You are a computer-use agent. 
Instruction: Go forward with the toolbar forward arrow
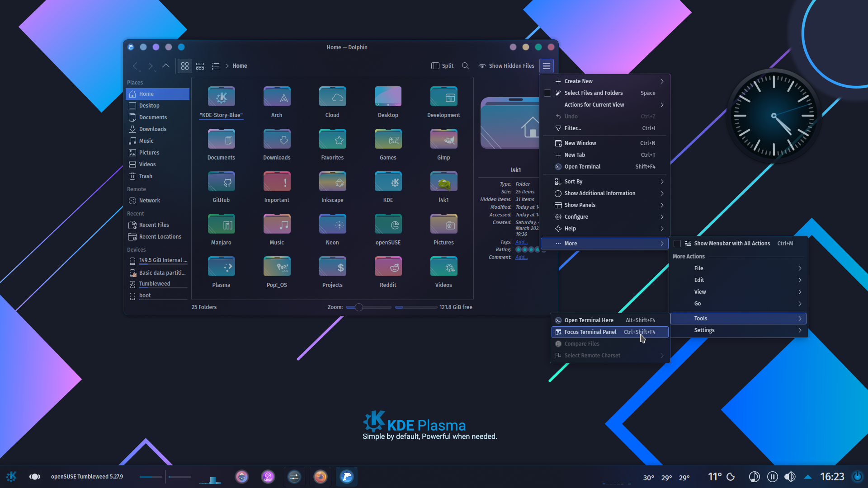coord(151,66)
